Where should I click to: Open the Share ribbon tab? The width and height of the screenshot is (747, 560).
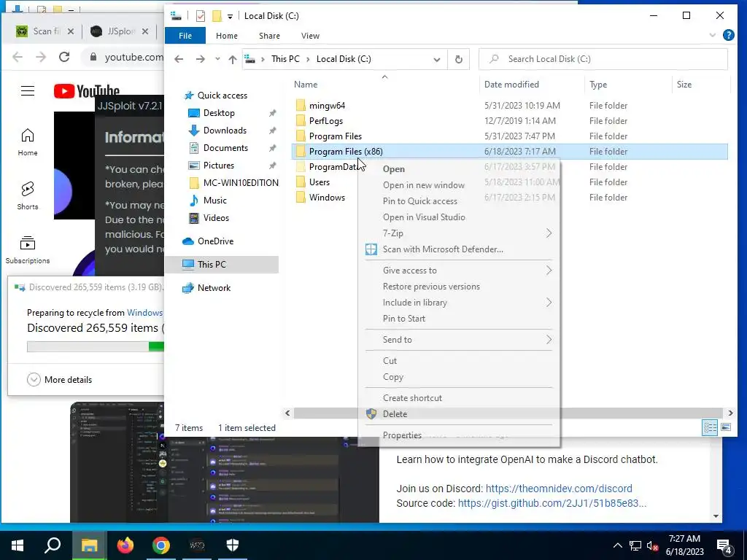coord(270,36)
